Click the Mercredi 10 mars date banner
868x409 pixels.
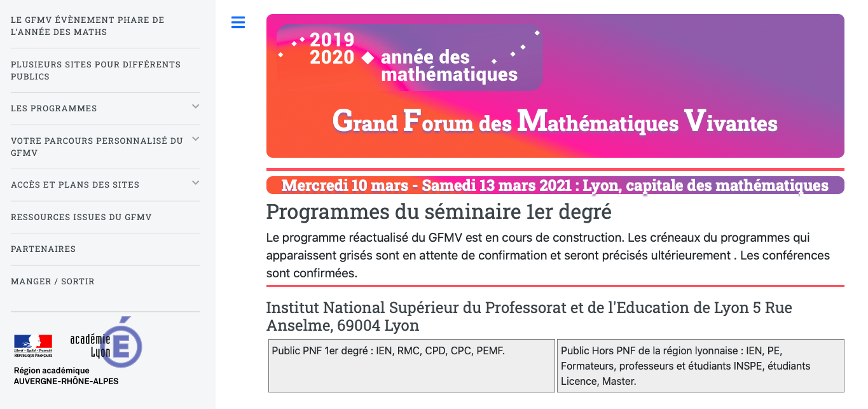(x=555, y=185)
